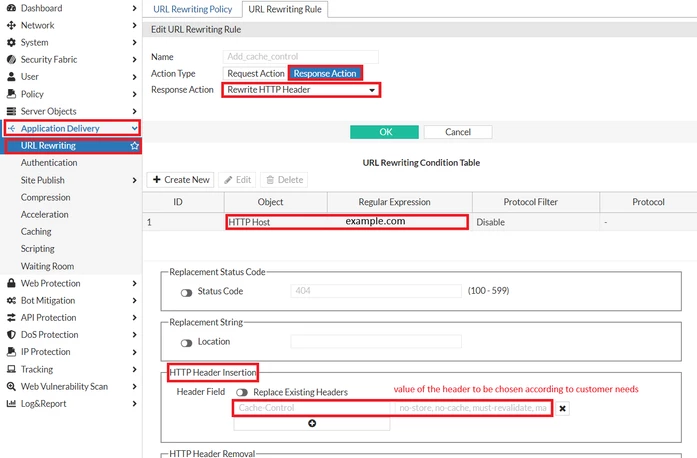This screenshot has height=458, width=697.
Task: Click Create New condition button
Action: click(180, 180)
